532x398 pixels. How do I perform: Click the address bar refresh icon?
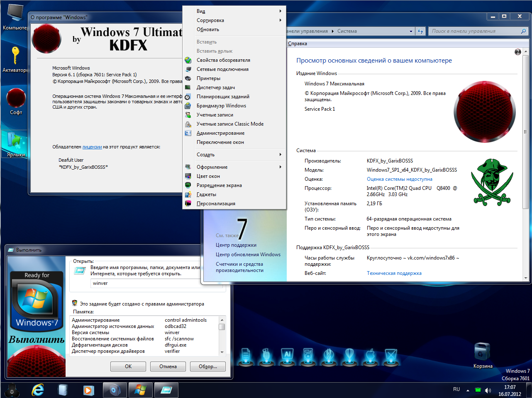coord(420,31)
